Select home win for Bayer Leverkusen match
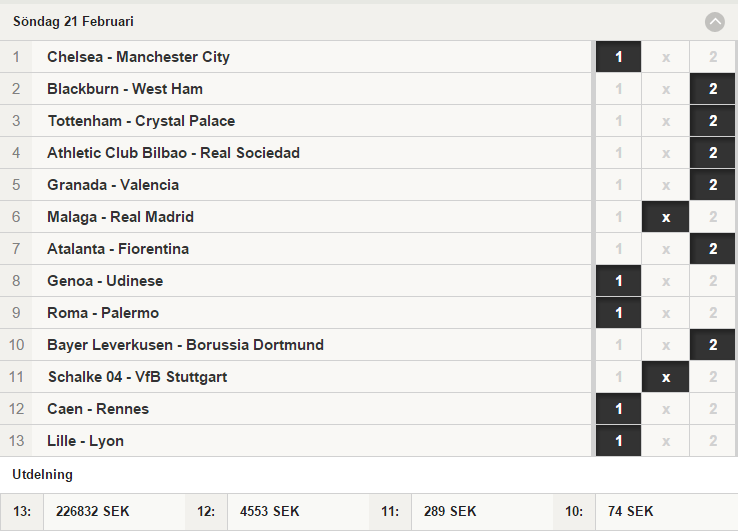Screen dimensions: 738x531 click(x=618, y=345)
